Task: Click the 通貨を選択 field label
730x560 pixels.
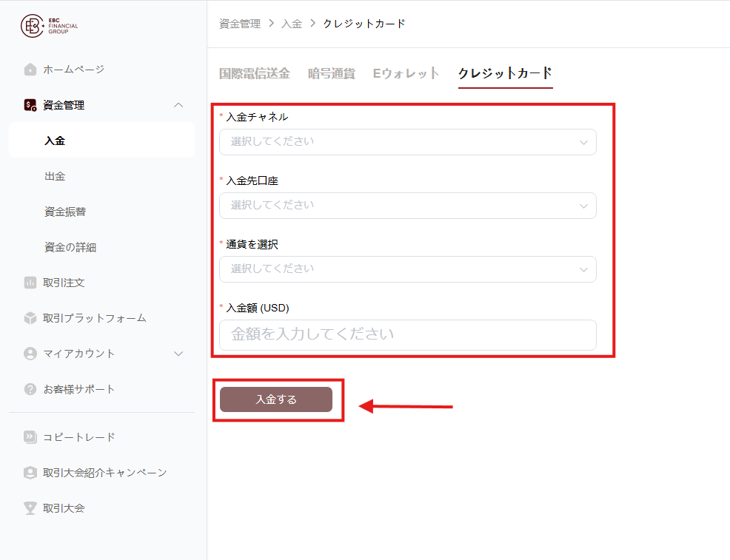Action: click(252, 245)
